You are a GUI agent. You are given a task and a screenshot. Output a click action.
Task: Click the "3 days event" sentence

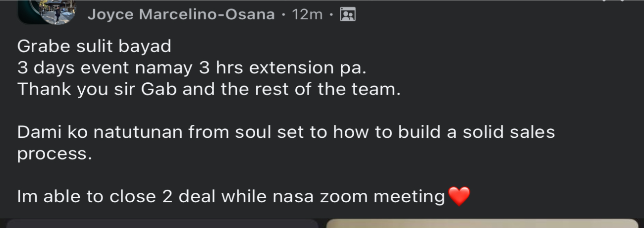tap(192, 68)
